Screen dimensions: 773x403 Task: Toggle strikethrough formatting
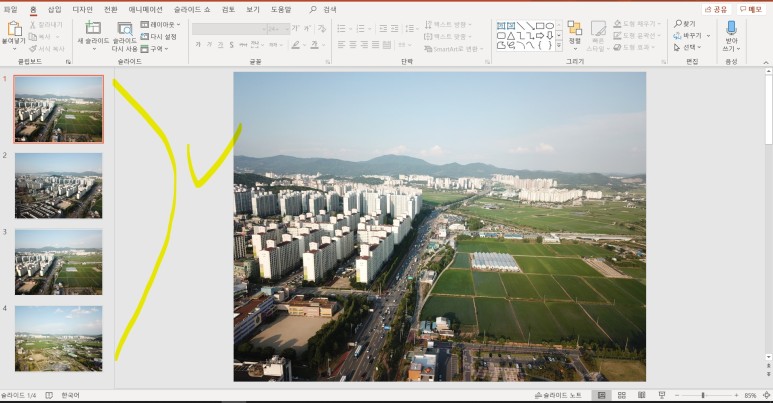[243, 45]
